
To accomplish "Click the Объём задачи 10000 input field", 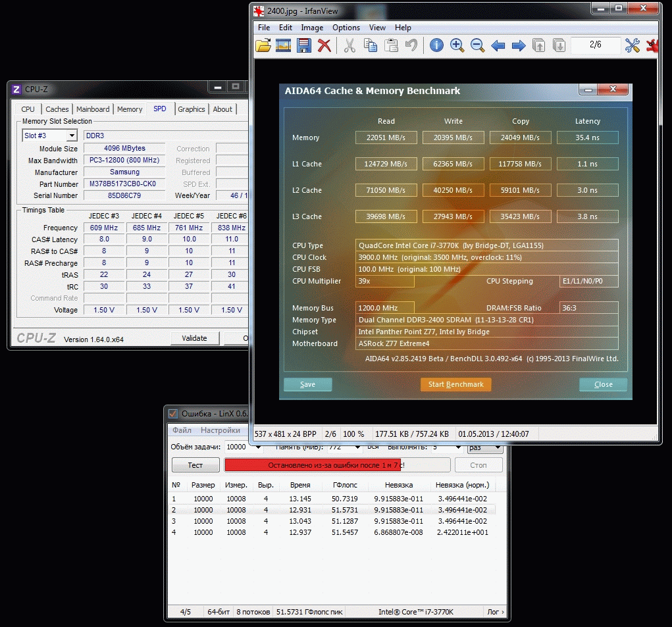I will point(239,447).
